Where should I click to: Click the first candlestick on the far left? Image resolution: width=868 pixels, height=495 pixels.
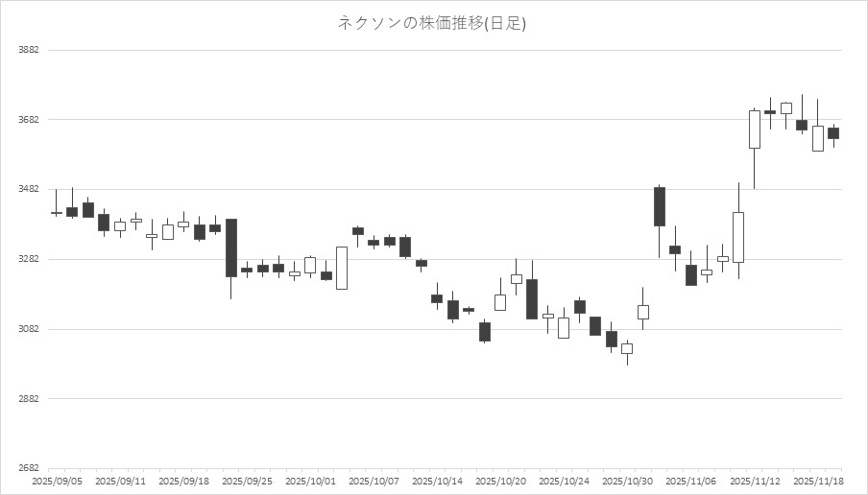tap(56, 213)
